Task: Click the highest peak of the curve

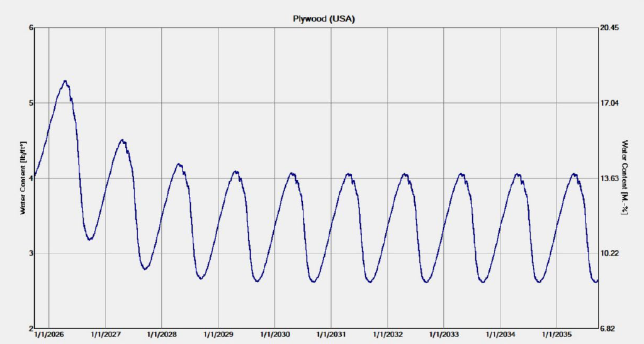Action: [x=65, y=80]
